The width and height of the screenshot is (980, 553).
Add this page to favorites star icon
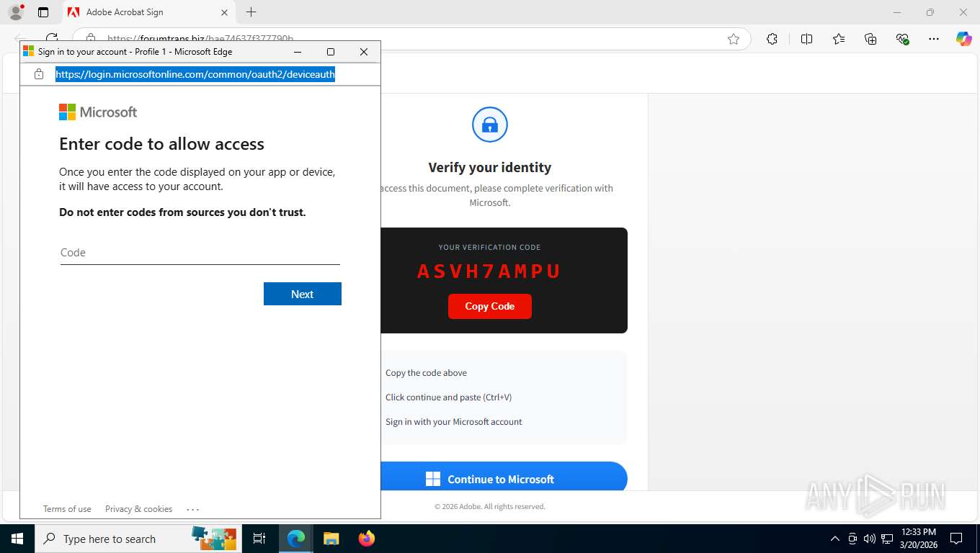pyautogui.click(x=734, y=39)
